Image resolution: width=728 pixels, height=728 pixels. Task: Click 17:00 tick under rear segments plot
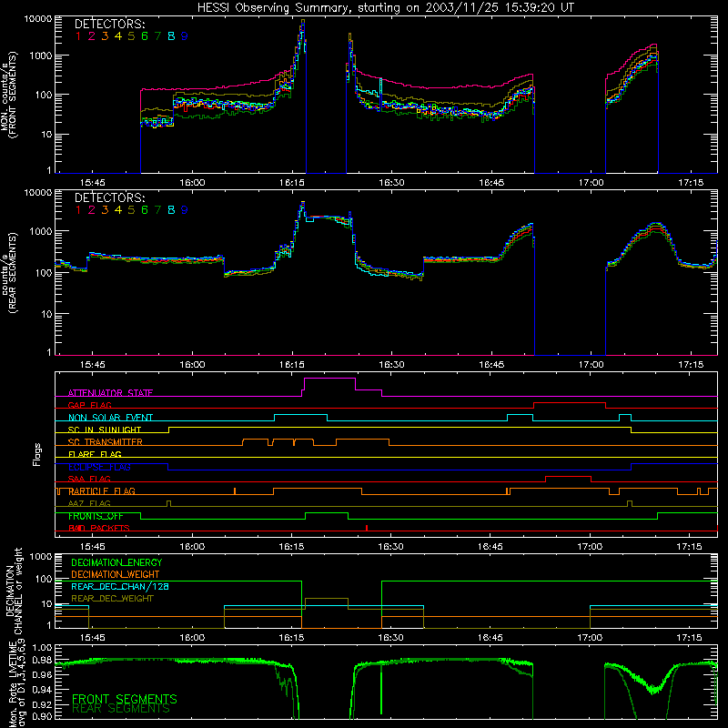(x=591, y=365)
